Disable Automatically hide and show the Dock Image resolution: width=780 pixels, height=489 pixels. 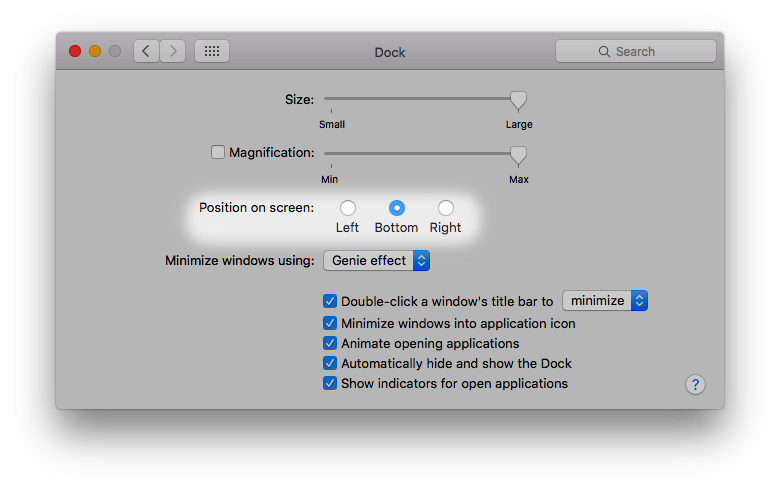pos(330,363)
